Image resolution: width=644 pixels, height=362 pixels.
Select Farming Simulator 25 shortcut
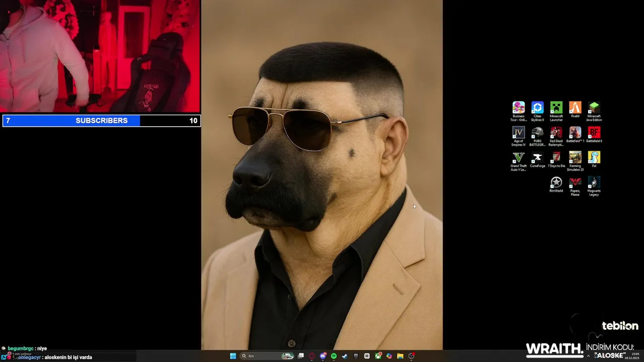575,161
